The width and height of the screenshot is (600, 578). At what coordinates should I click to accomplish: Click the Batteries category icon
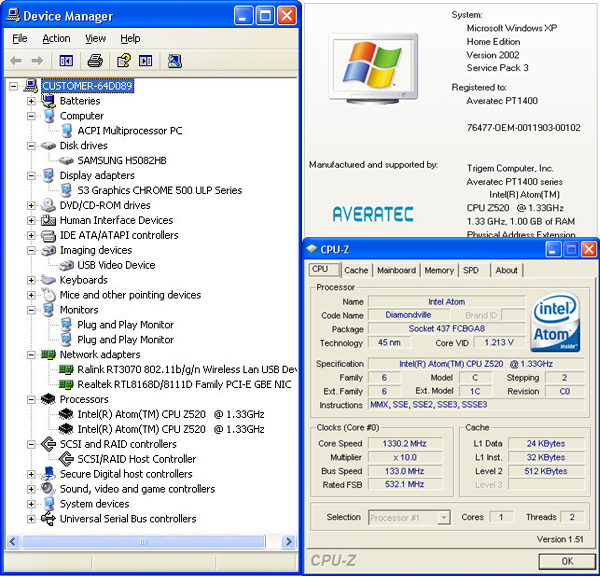(x=48, y=101)
